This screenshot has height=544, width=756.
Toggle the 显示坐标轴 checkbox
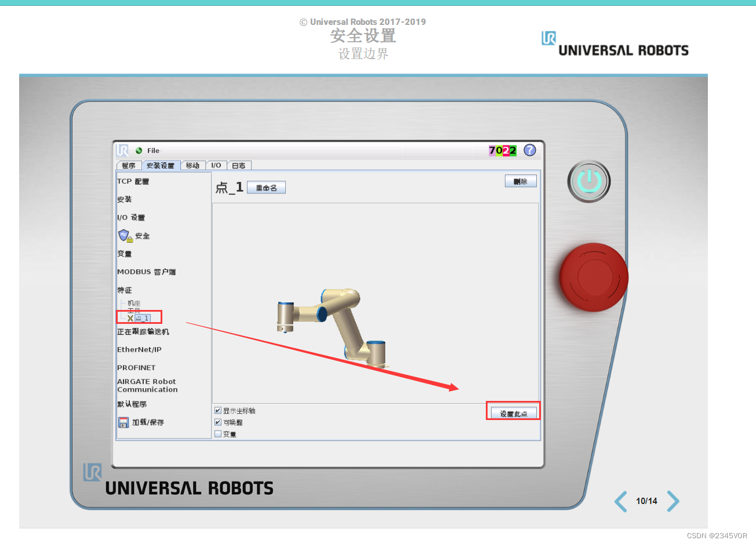tap(218, 410)
